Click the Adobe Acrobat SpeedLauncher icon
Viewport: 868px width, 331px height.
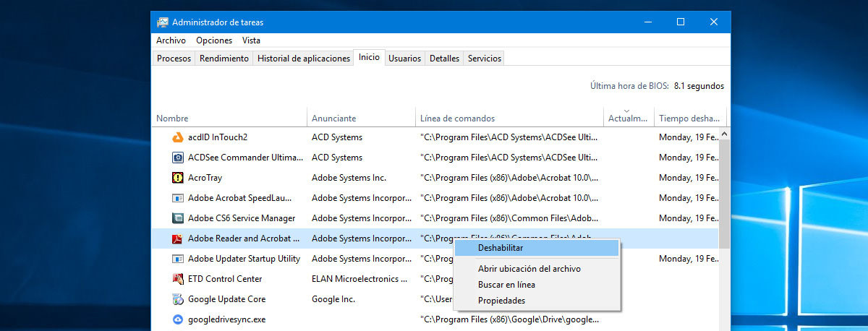click(178, 198)
